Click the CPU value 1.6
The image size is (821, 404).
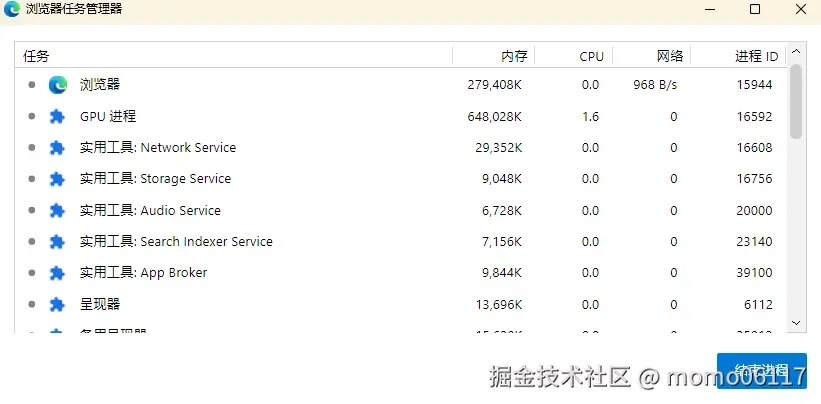tap(590, 116)
